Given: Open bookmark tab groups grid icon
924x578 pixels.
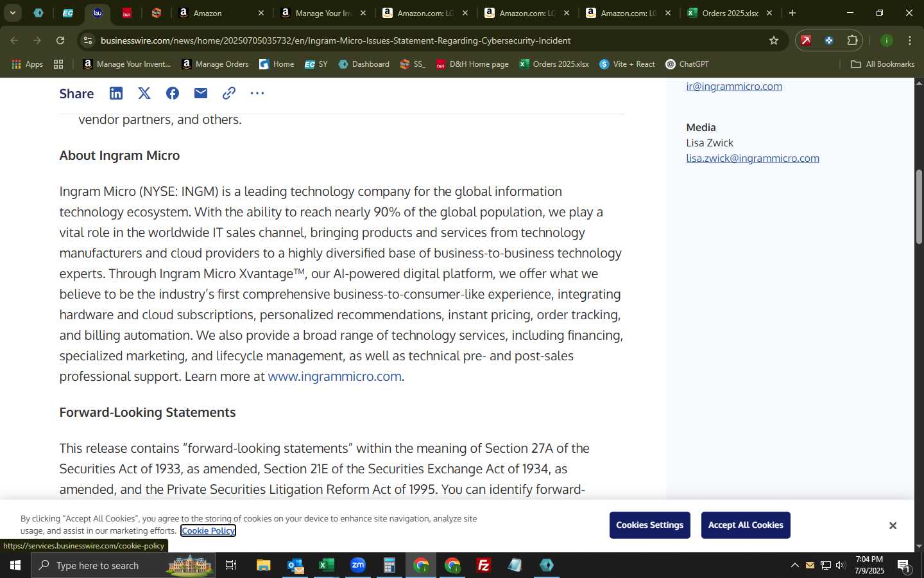Looking at the screenshot, I should [x=58, y=64].
